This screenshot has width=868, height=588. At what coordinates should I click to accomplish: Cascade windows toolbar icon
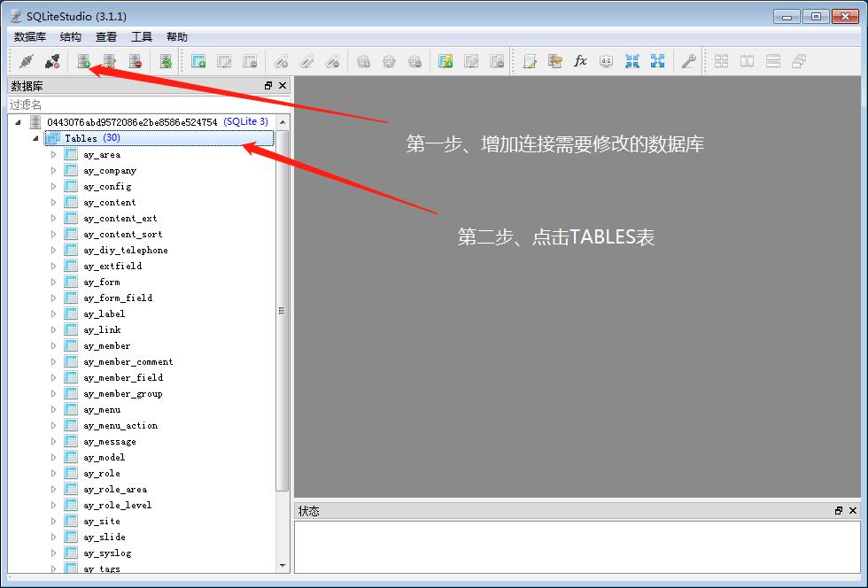[x=799, y=61]
